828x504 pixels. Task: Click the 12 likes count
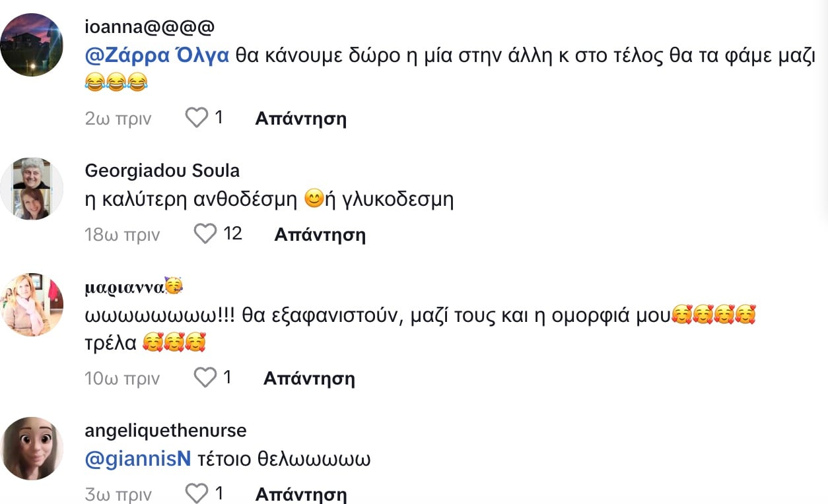[233, 234]
